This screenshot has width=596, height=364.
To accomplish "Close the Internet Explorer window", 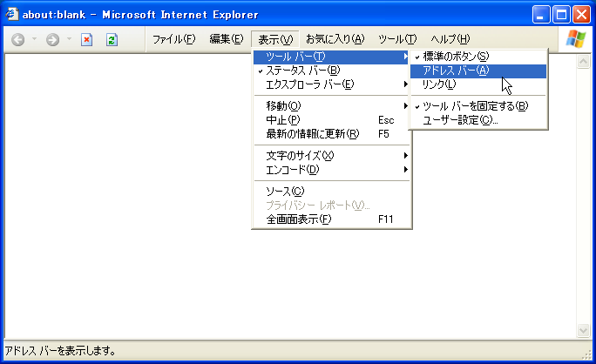I will pos(581,15).
